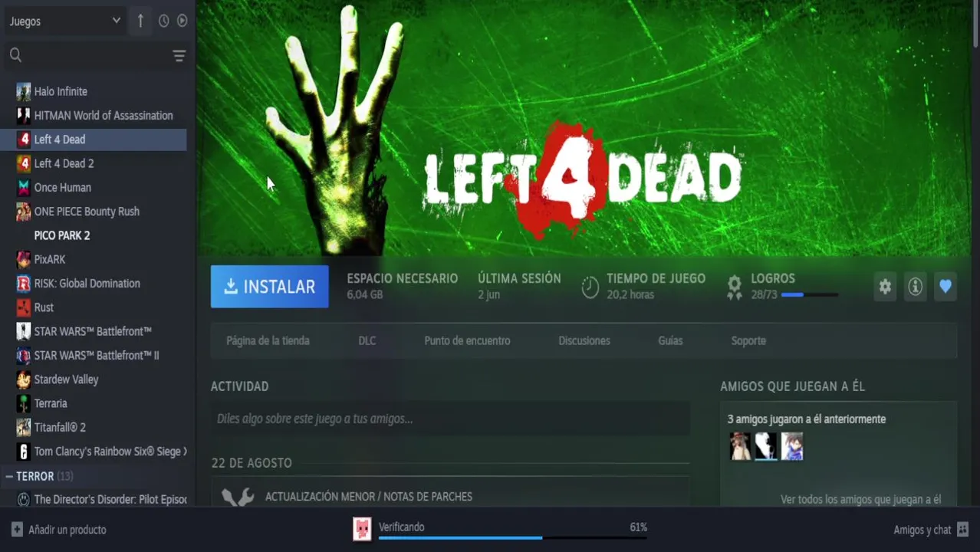
Task: Click the activity text input field
Action: point(450,419)
